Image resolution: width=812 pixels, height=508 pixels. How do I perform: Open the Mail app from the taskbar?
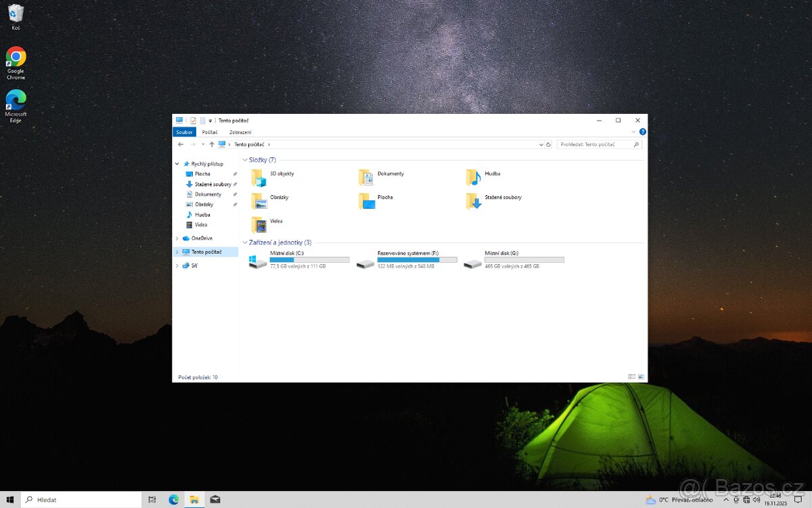(x=215, y=499)
